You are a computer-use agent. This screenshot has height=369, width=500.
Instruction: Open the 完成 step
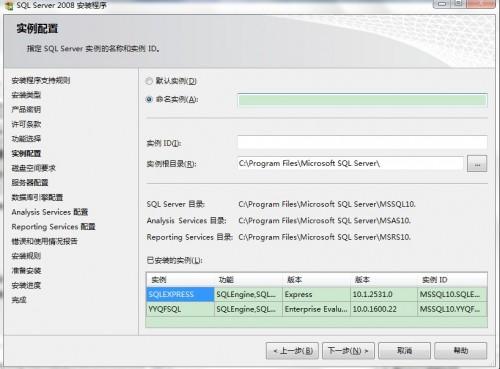[19, 300]
